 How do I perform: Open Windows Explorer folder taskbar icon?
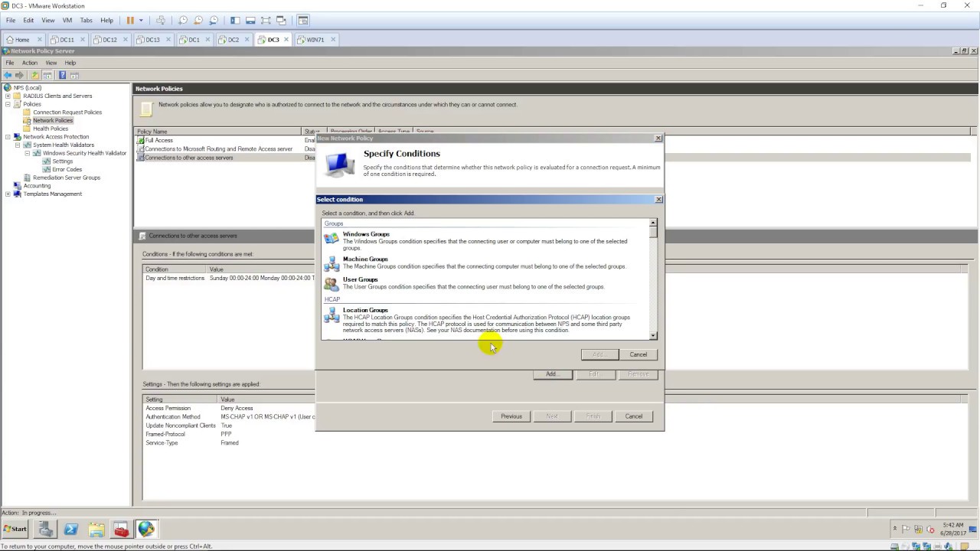(96, 529)
